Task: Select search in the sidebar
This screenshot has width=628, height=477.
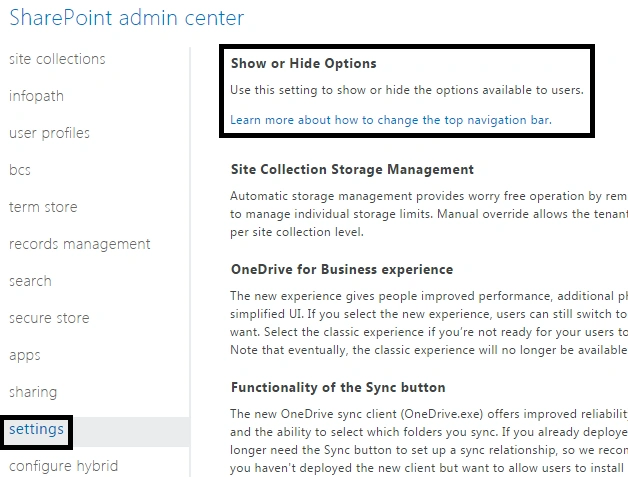Action: click(30, 281)
